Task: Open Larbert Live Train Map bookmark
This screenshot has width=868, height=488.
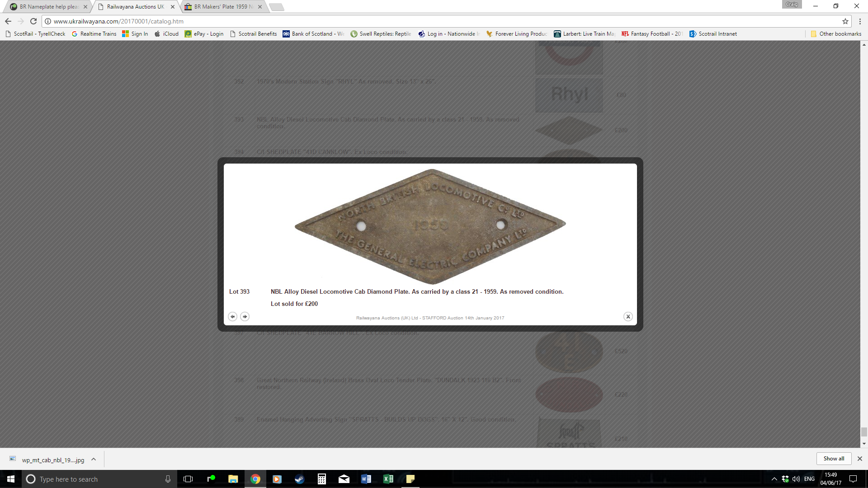Action: [x=584, y=34]
